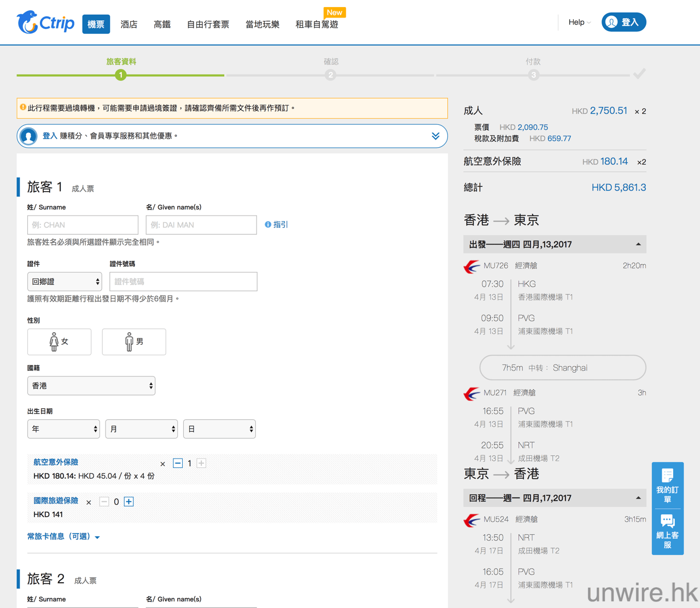Click the Surname input field
Screen dimensions: 700x608
click(83, 225)
